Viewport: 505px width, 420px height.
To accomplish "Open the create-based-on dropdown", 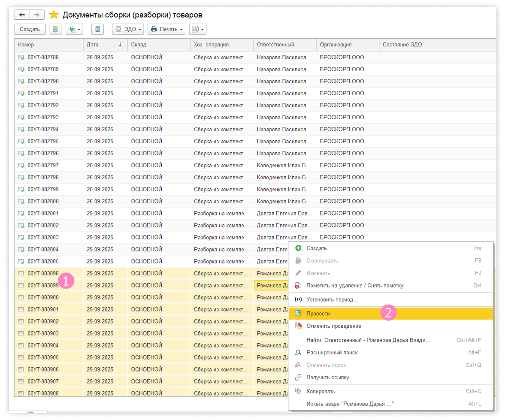I will [x=74, y=29].
